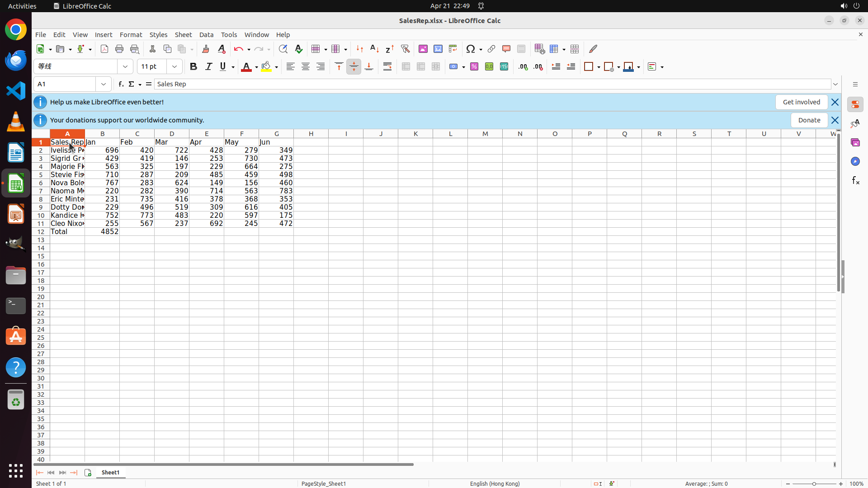The height and width of the screenshot is (488, 868).
Task: Click the Sort Ascending icon
Action: tap(374, 49)
